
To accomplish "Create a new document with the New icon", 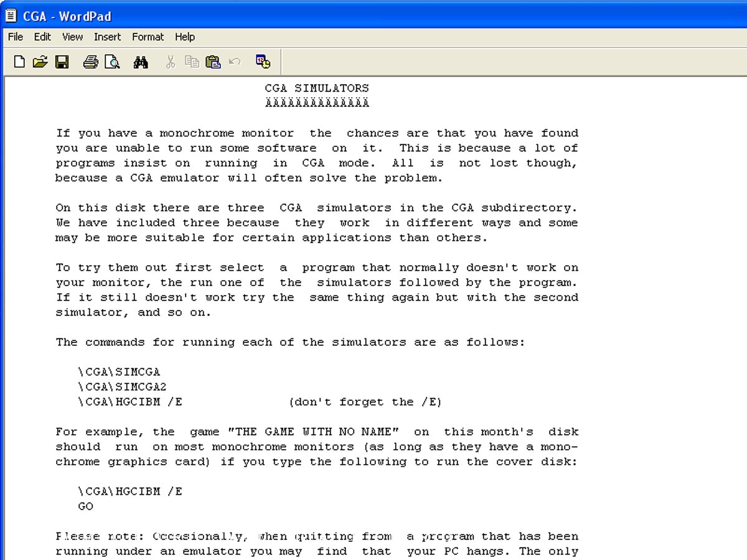I will point(19,62).
